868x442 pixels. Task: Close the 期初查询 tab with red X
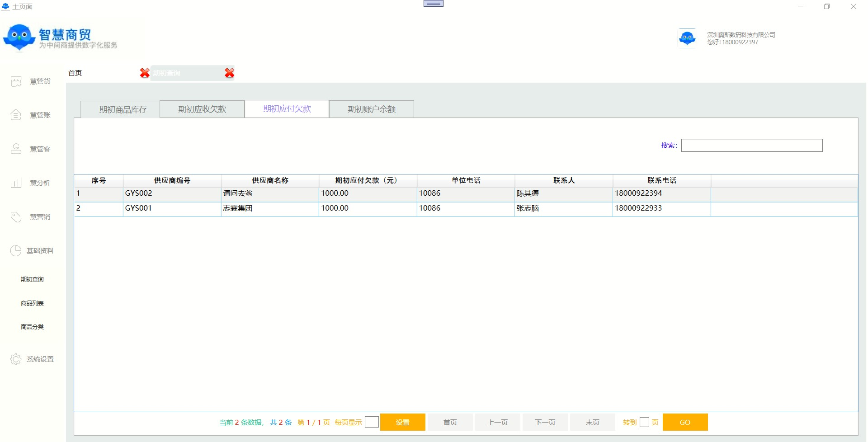click(x=230, y=73)
